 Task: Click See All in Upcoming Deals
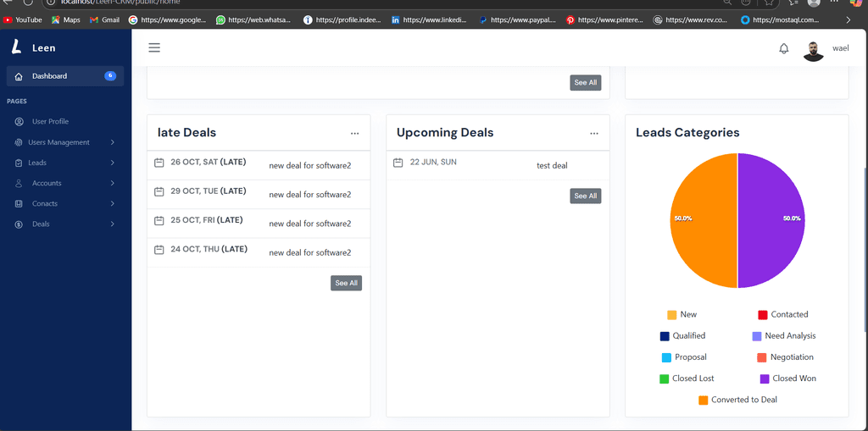coord(586,196)
